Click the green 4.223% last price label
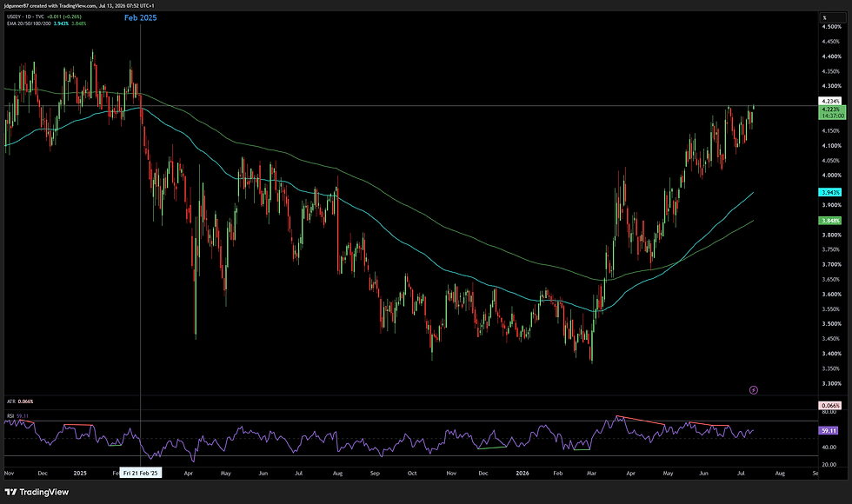The image size is (852, 504). [x=833, y=112]
